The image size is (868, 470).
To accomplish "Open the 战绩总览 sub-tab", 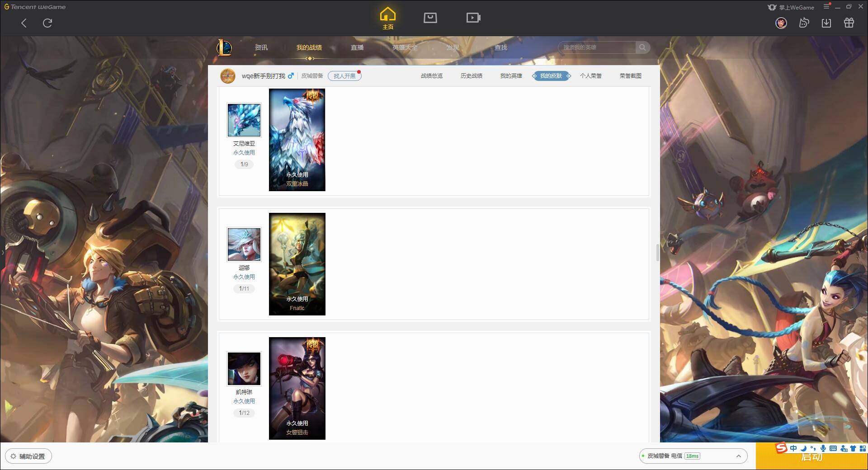I will coord(432,76).
